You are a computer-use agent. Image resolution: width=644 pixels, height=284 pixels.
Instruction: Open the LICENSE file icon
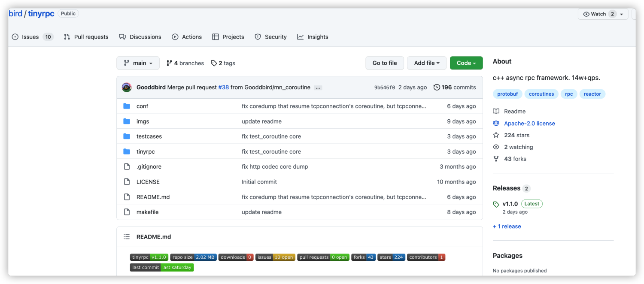point(127,182)
